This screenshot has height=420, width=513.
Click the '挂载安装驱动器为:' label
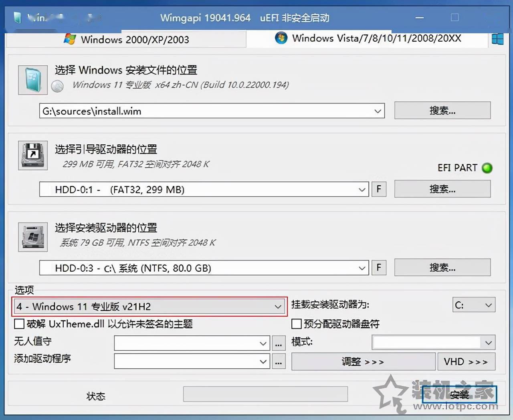point(330,305)
